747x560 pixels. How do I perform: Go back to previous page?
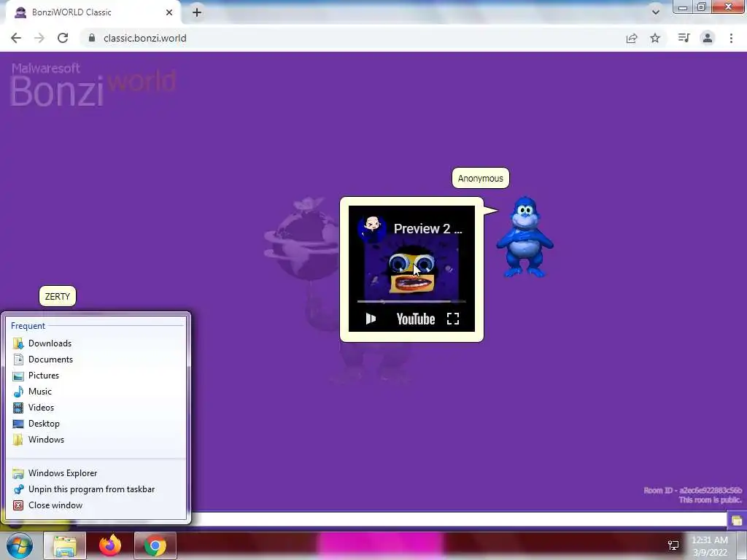16,38
